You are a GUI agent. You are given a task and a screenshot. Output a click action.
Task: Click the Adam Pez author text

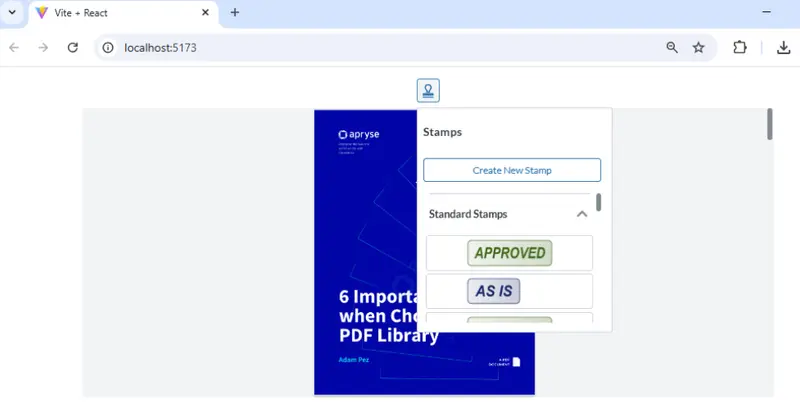pyautogui.click(x=354, y=360)
